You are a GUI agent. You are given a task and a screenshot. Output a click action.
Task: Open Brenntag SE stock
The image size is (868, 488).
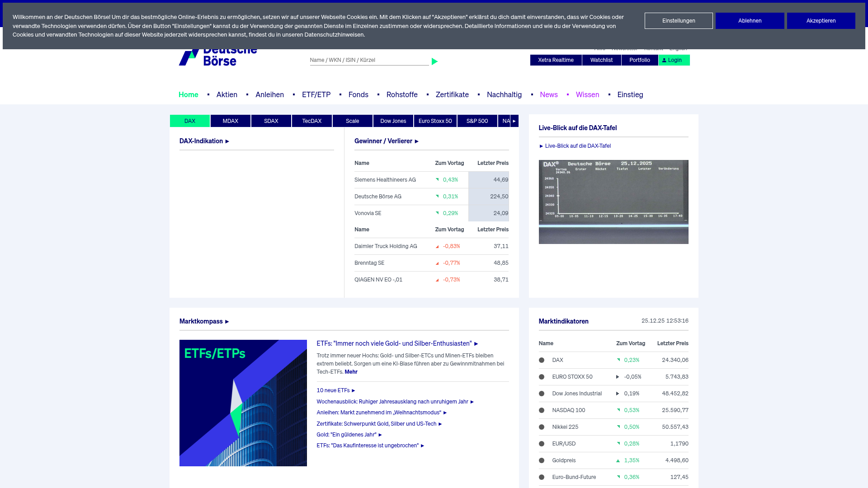369,263
